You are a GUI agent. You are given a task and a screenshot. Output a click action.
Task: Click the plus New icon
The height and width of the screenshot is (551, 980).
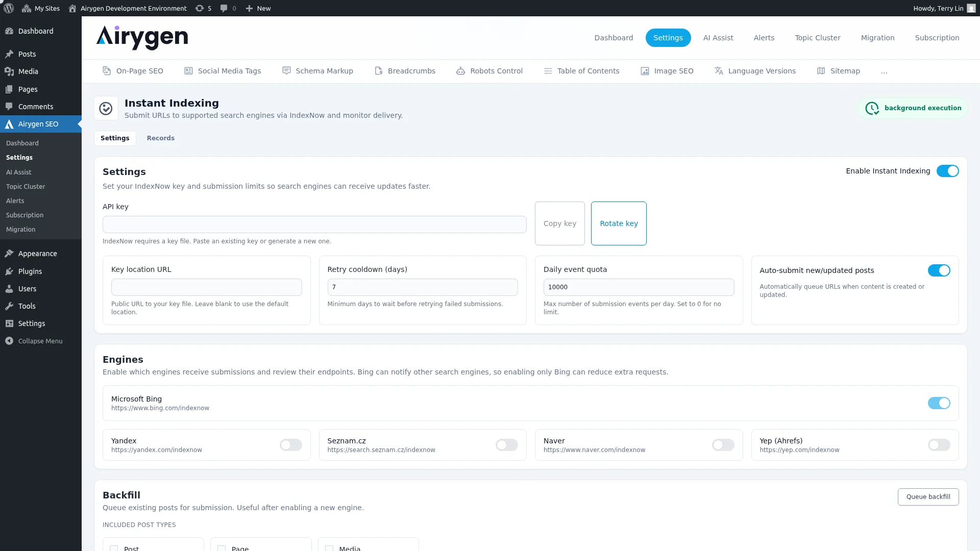click(x=249, y=8)
